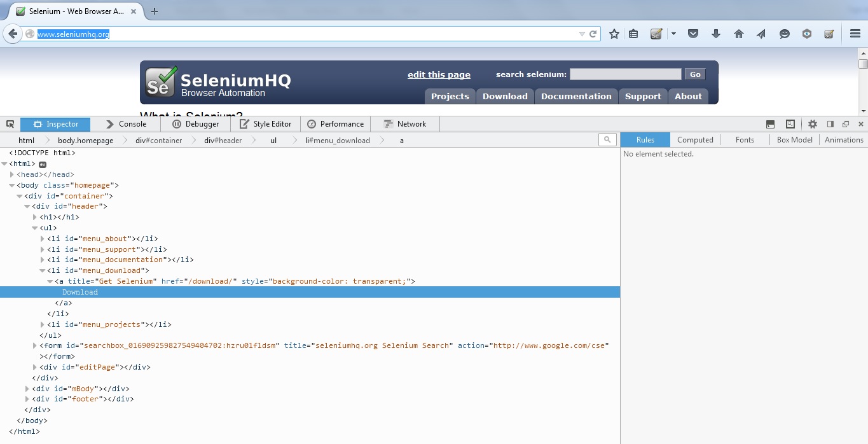868x444 pixels.
Task: Collapse the li id="menu_download" node
Action: click(x=43, y=270)
